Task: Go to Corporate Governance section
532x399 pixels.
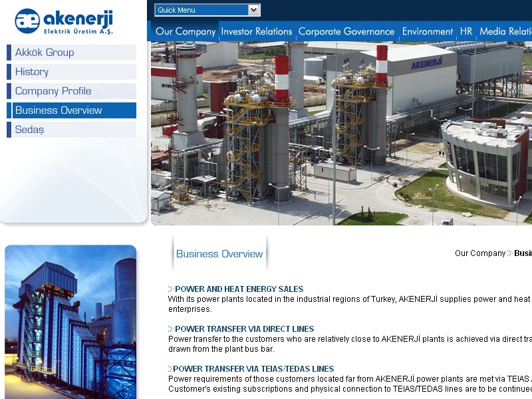Action: pos(346,31)
